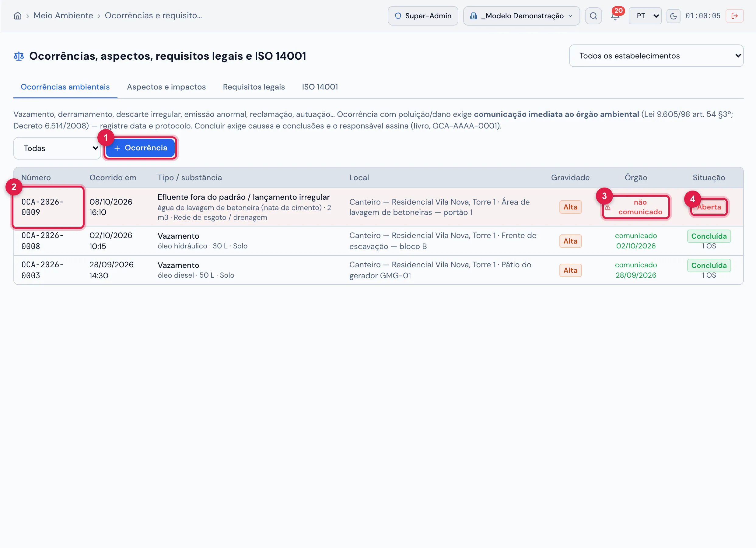Click Alta severity badge for OCA-2026-0003

click(x=570, y=270)
